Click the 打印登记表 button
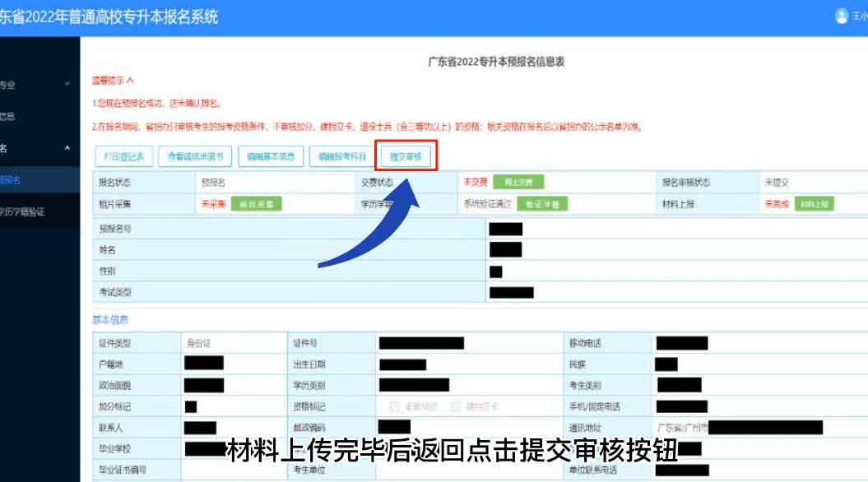Viewport: 868px width, 482px height. (x=123, y=155)
